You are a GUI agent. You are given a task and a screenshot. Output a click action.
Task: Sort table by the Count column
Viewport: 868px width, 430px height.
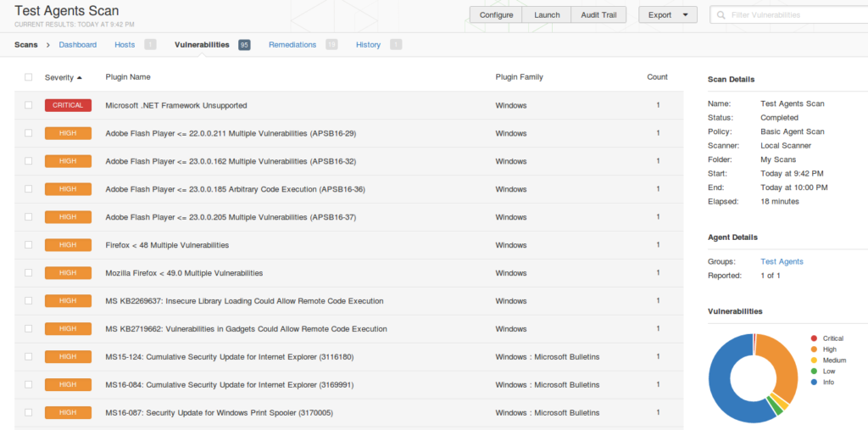(x=657, y=77)
